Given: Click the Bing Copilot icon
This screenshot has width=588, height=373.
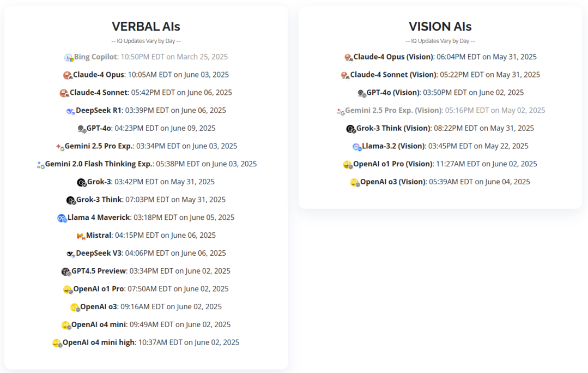Looking at the screenshot, I should click(x=69, y=57).
